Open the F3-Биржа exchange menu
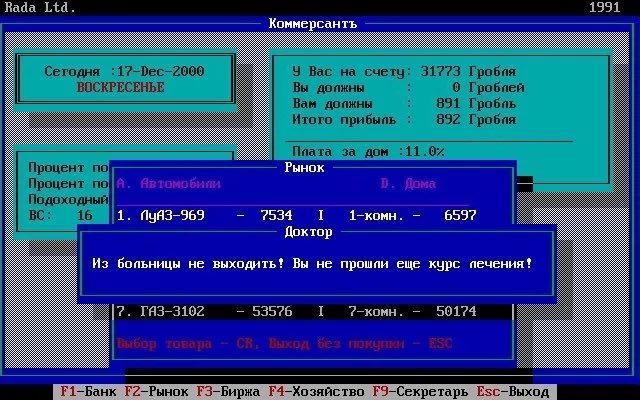 (228, 392)
